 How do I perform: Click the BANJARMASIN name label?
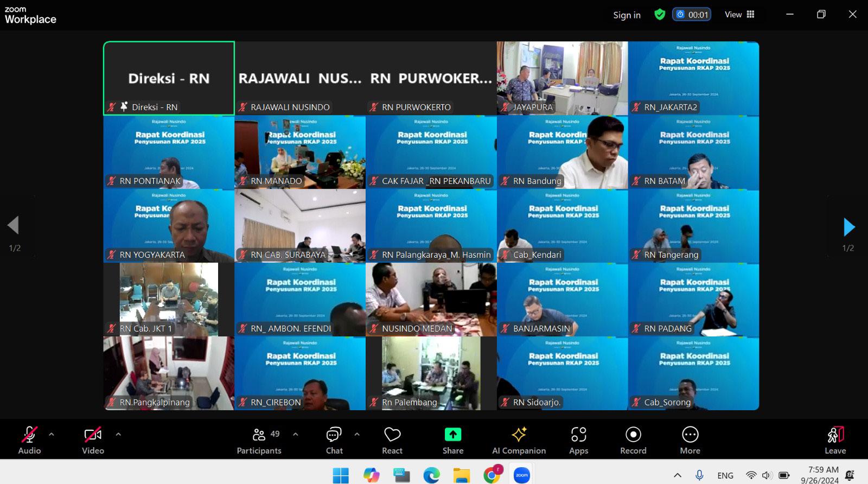pos(541,329)
